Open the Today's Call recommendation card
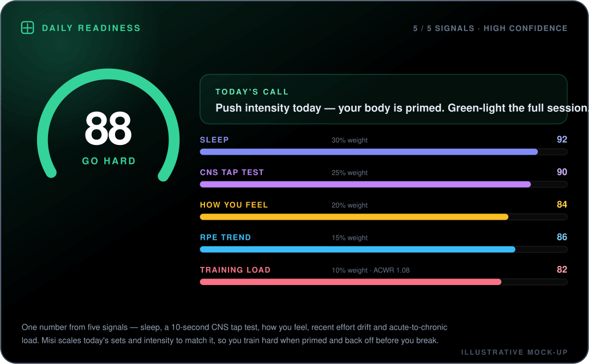Image resolution: width=589 pixels, height=364 pixels. coord(383,99)
